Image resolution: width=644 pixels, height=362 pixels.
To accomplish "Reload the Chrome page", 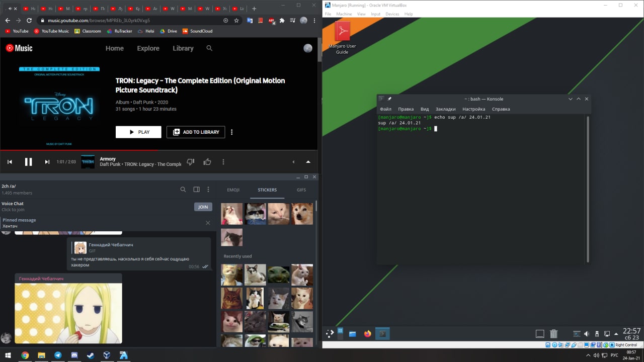I will (29, 21).
